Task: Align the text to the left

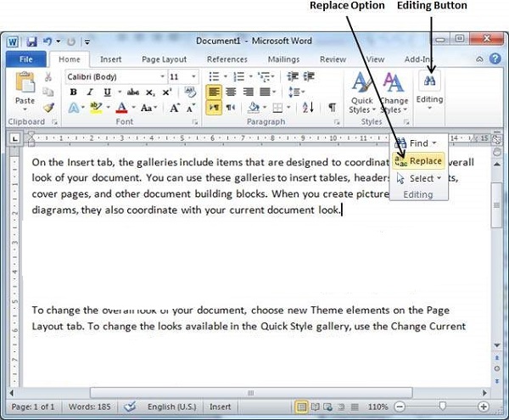Action: [x=214, y=92]
